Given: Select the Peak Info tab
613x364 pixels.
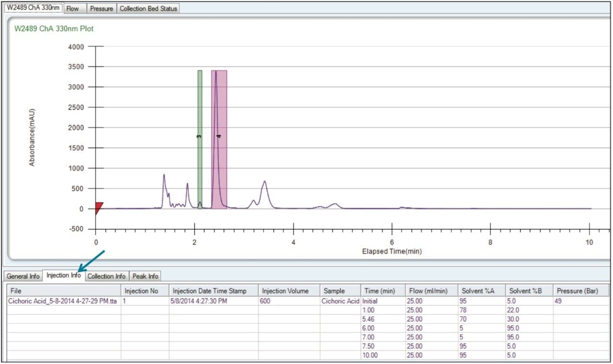Looking at the screenshot, I should coord(145,276).
